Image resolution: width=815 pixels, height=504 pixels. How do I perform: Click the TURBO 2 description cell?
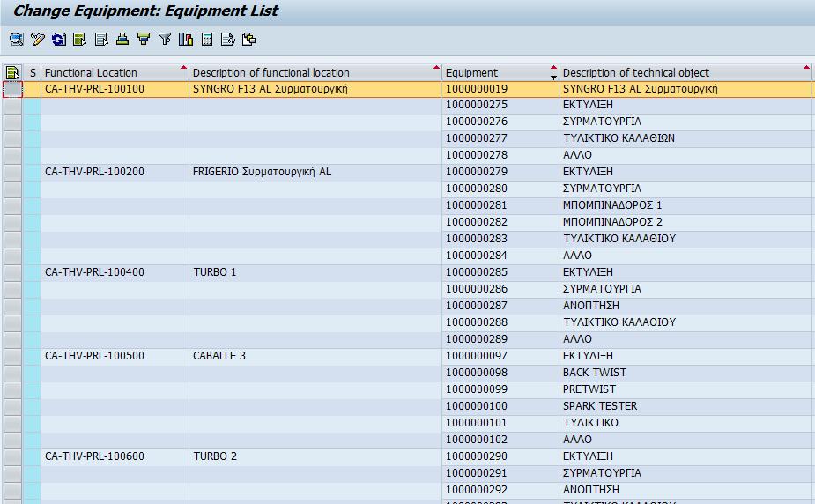[315, 456]
